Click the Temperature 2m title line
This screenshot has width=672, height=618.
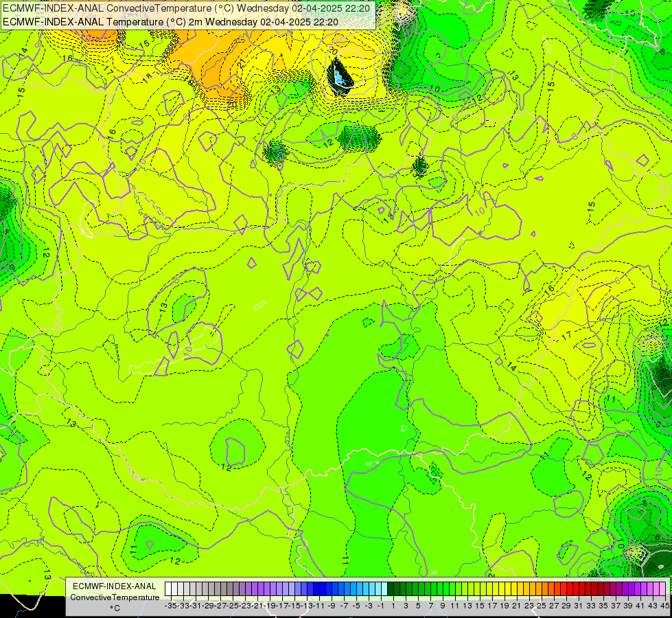[170, 22]
